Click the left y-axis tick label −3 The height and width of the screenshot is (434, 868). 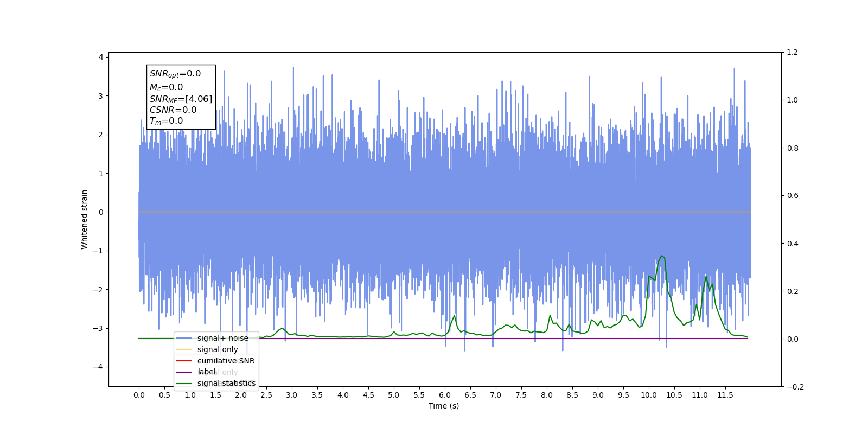tap(99, 328)
